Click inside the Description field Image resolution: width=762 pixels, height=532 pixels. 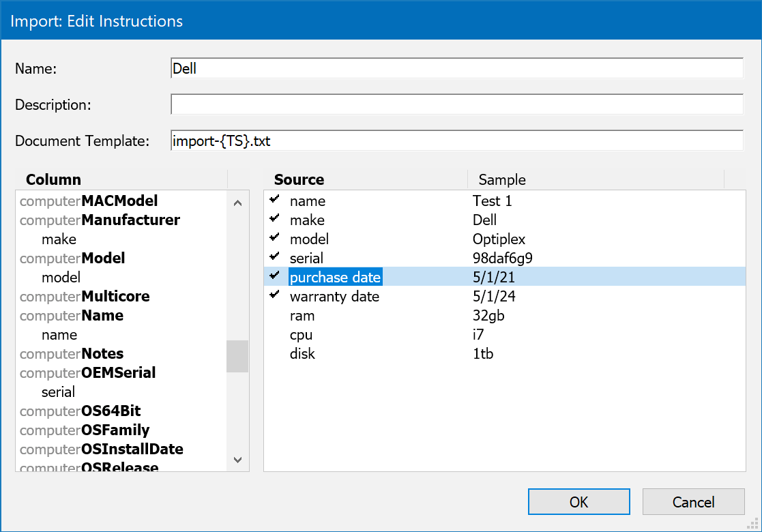click(456, 104)
